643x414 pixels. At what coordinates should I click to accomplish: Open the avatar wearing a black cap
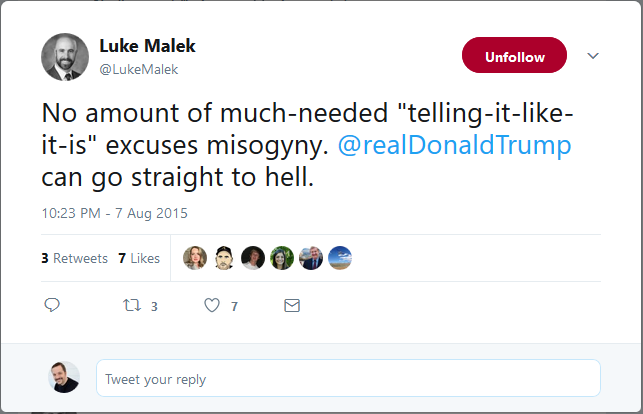224,258
